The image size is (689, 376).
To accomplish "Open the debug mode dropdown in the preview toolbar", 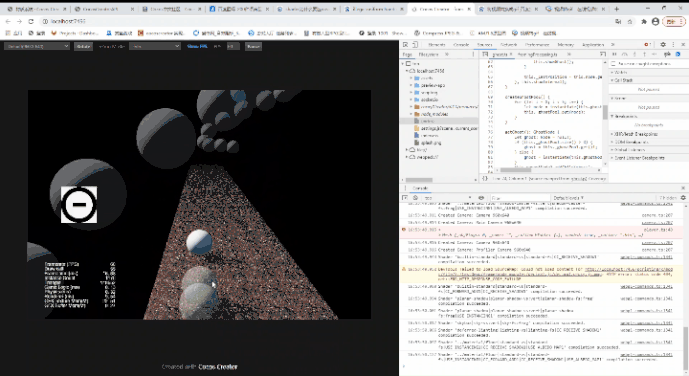I will [155, 46].
